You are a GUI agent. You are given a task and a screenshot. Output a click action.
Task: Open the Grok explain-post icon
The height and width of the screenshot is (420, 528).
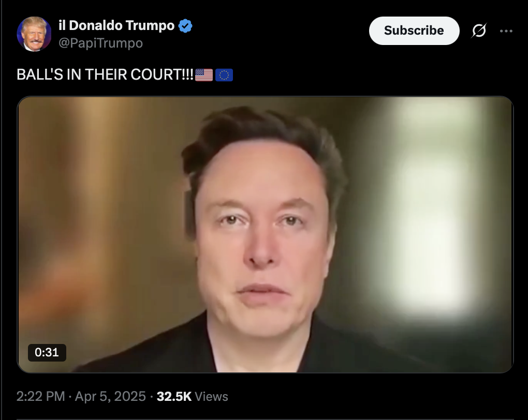click(479, 31)
